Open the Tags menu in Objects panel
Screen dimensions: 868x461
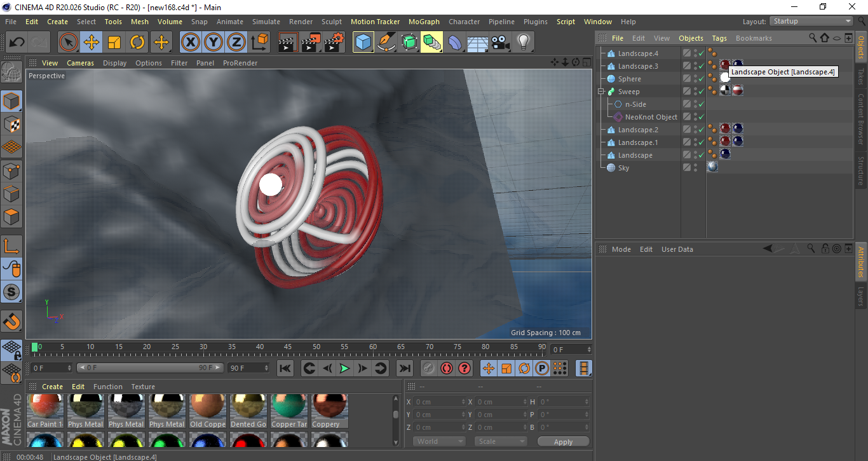(x=719, y=38)
